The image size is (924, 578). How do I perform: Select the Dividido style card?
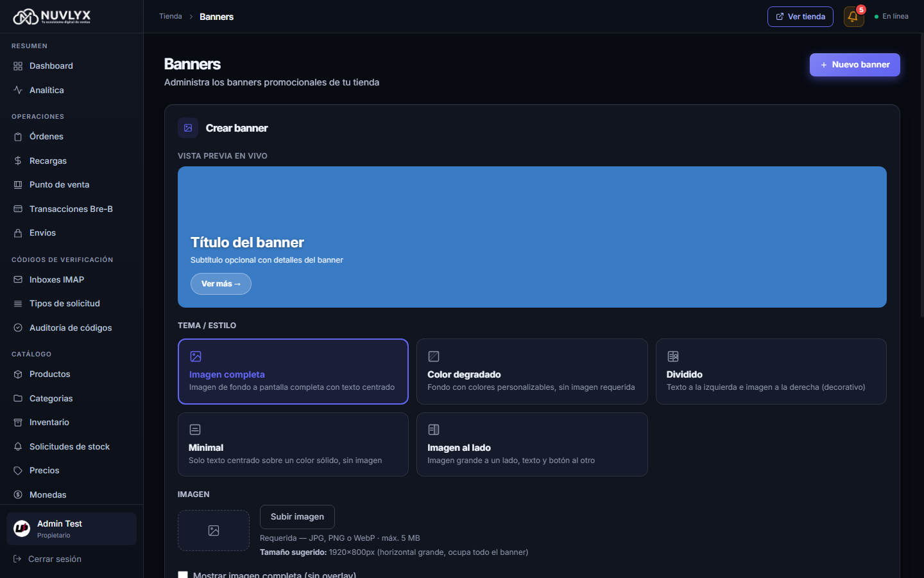pos(771,371)
